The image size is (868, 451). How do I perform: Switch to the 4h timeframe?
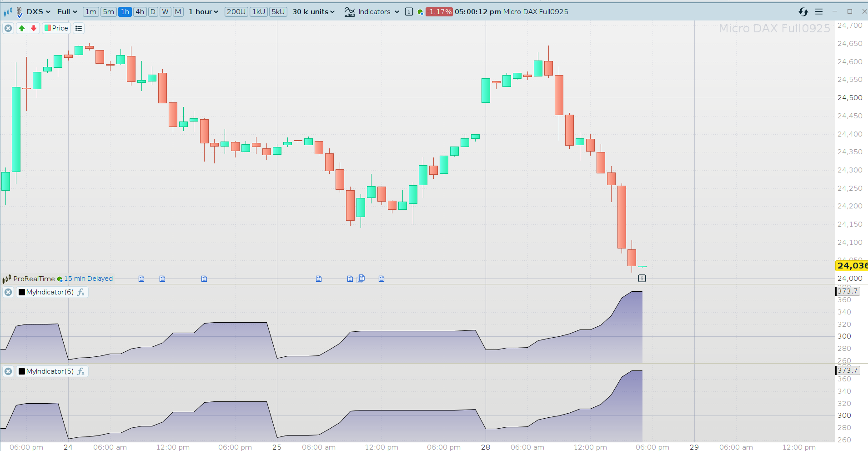tap(140, 12)
